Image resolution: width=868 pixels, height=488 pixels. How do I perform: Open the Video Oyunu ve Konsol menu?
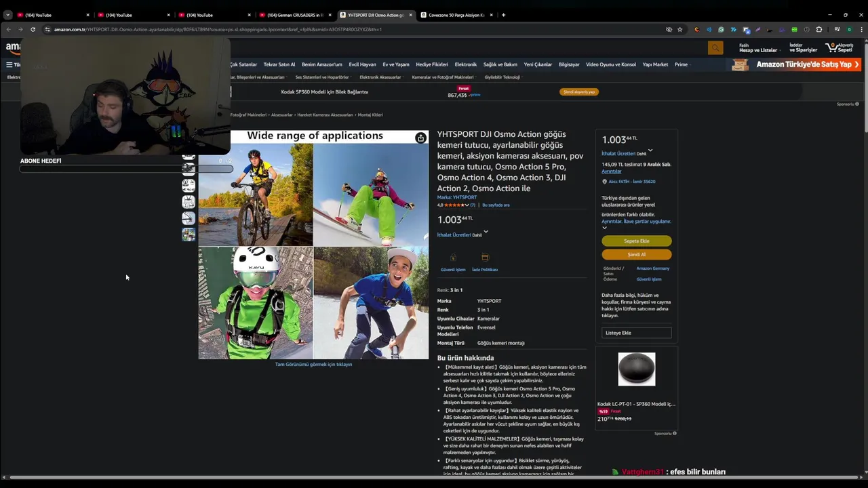coord(611,64)
